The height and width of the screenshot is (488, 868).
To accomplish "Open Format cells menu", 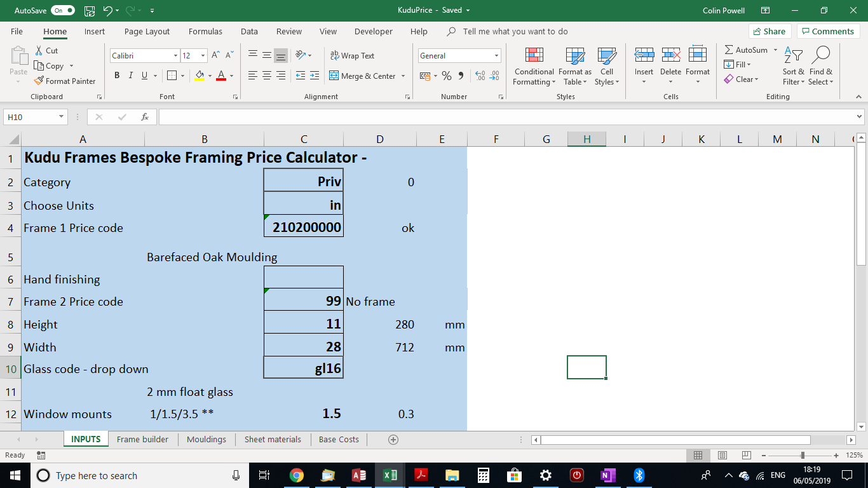I will pyautogui.click(x=698, y=66).
